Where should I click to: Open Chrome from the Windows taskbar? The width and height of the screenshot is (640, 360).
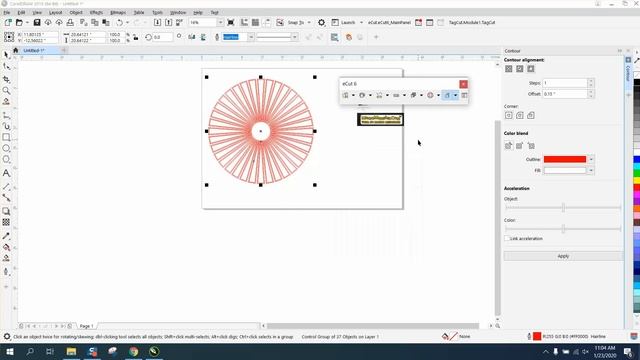(133, 351)
